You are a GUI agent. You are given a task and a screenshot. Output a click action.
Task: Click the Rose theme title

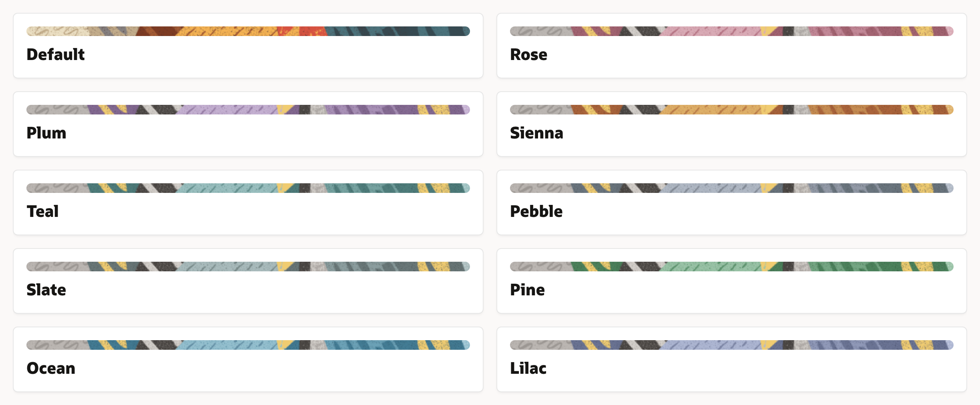528,54
